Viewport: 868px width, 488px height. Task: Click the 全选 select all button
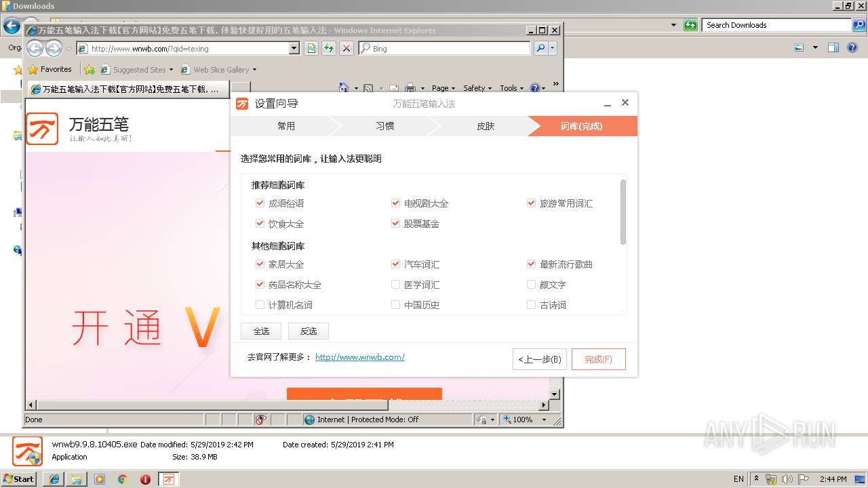point(261,331)
